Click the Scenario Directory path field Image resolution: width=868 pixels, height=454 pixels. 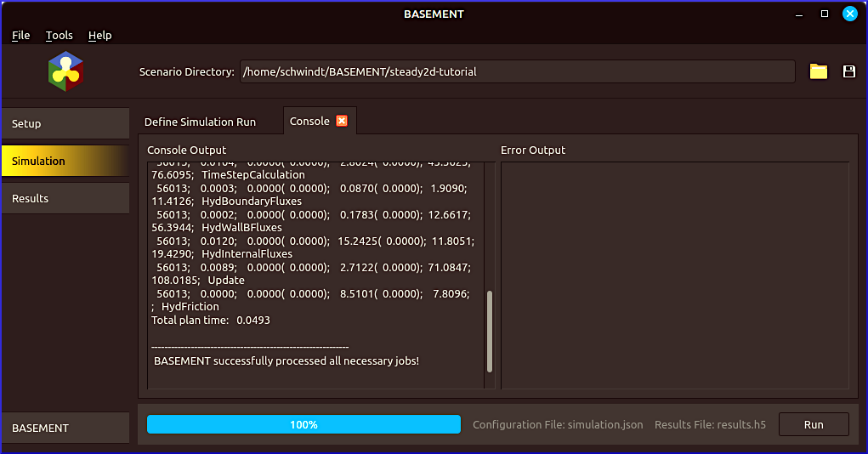click(517, 71)
